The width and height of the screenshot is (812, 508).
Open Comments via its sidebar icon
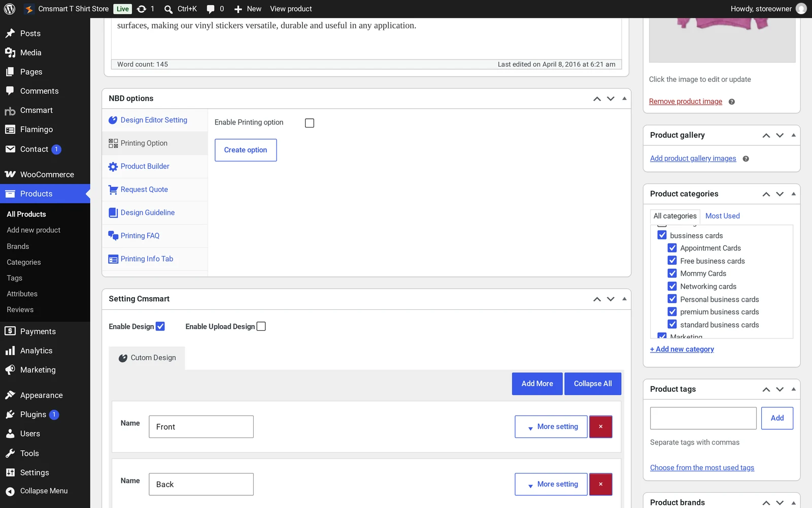click(x=10, y=91)
